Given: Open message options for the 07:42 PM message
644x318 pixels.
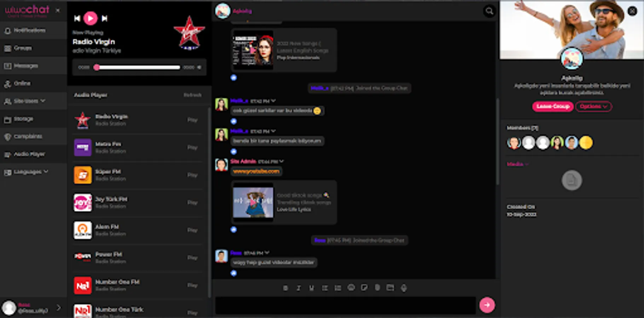Looking at the screenshot, I should point(273,101).
